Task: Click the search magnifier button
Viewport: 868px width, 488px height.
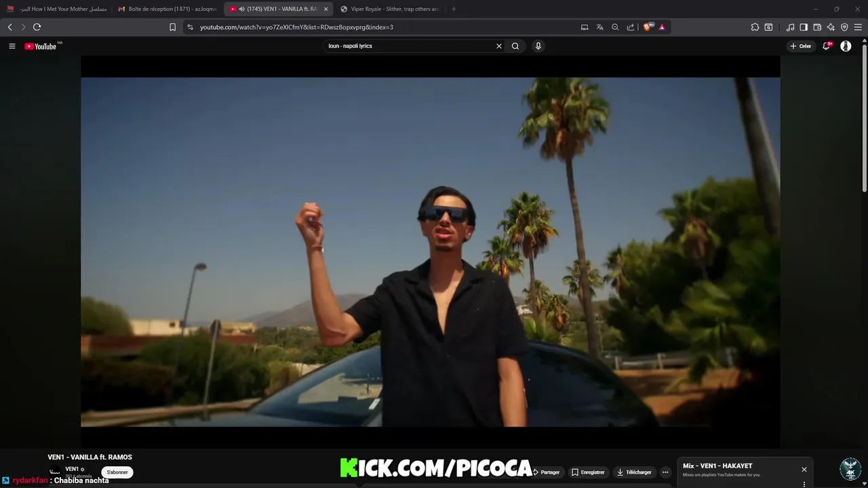Action: click(x=515, y=46)
